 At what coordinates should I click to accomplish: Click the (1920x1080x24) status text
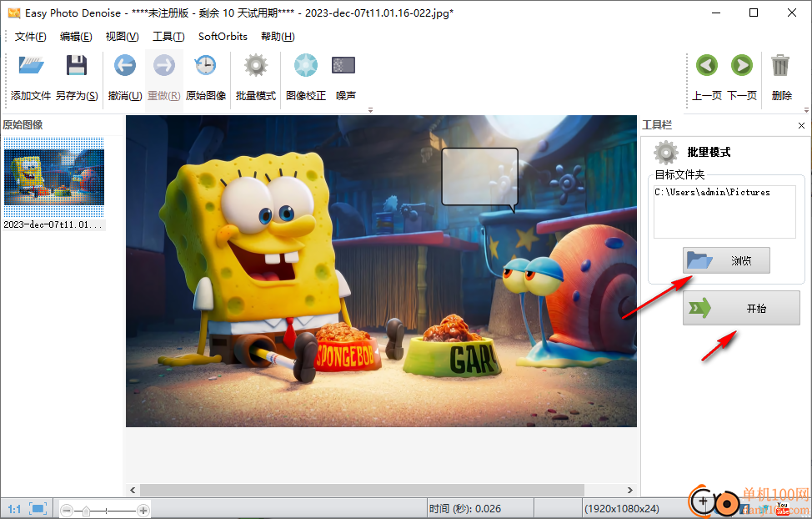(621, 509)
